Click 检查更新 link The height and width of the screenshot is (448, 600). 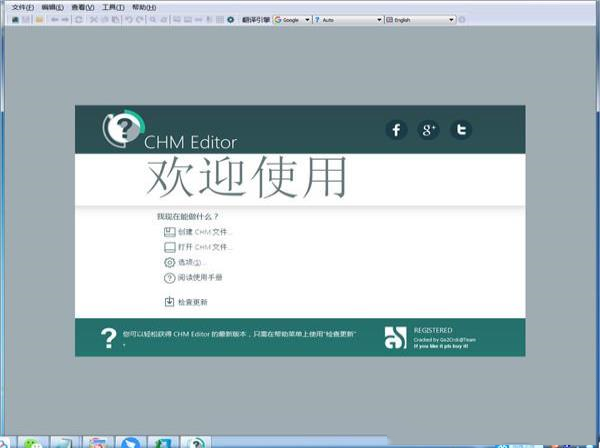click(193, 302)
